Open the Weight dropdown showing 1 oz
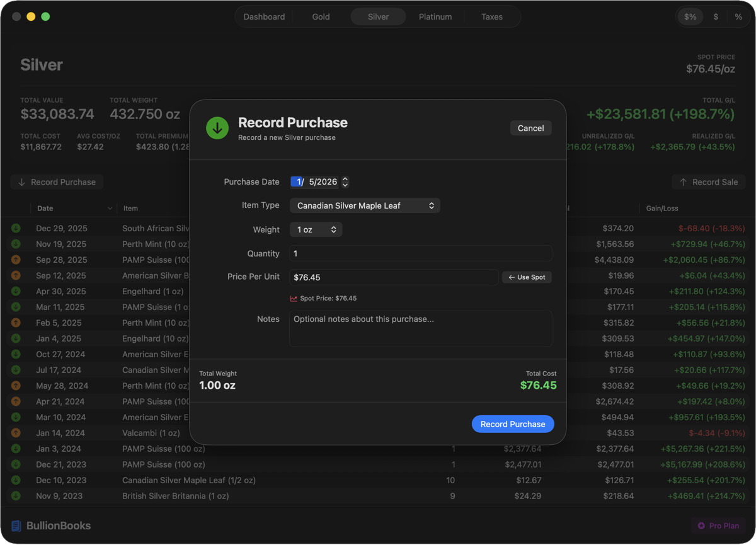 click(316, 229)
